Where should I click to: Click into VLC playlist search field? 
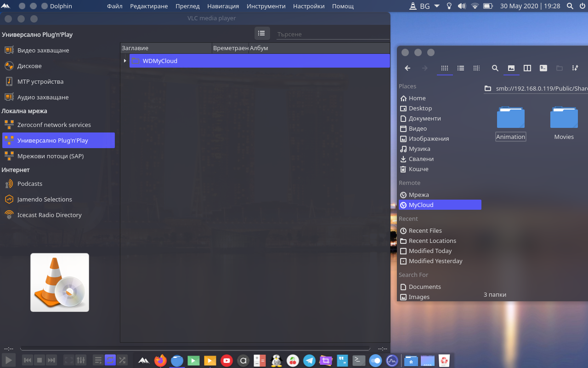(333, 34)
